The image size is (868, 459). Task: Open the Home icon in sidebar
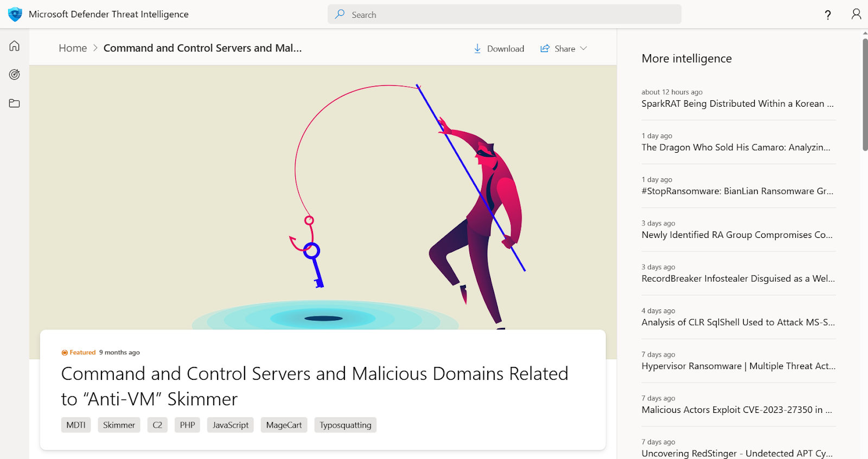coord(15,46)
